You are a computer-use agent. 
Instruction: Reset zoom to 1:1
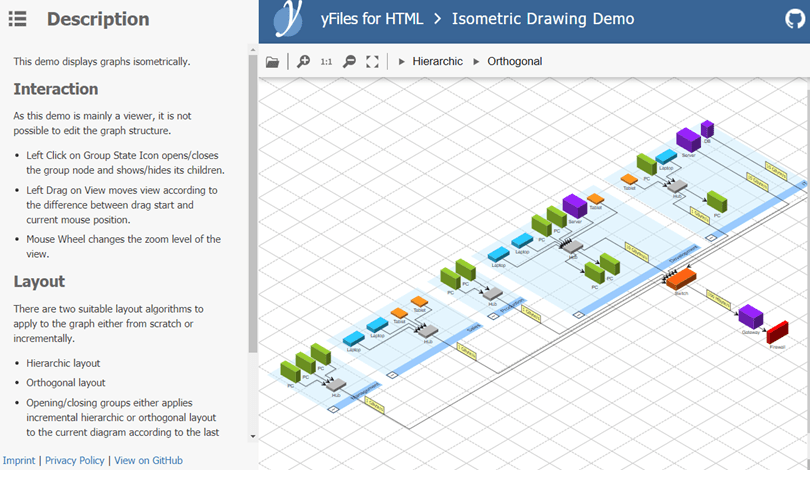tap(326, 62)
